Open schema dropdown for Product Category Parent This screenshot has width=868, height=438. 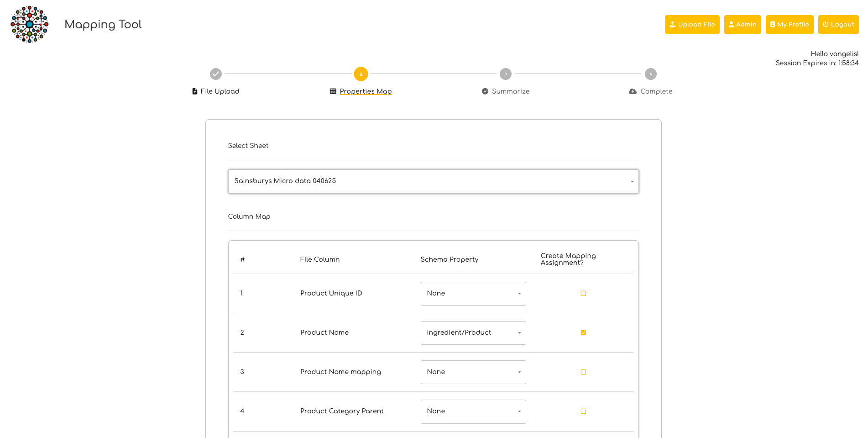point(473,412)
